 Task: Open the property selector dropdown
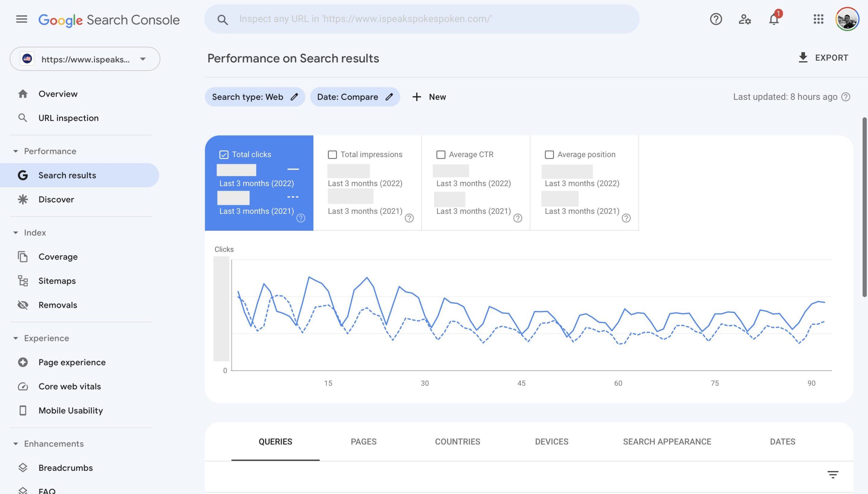[x=85, y=59]
